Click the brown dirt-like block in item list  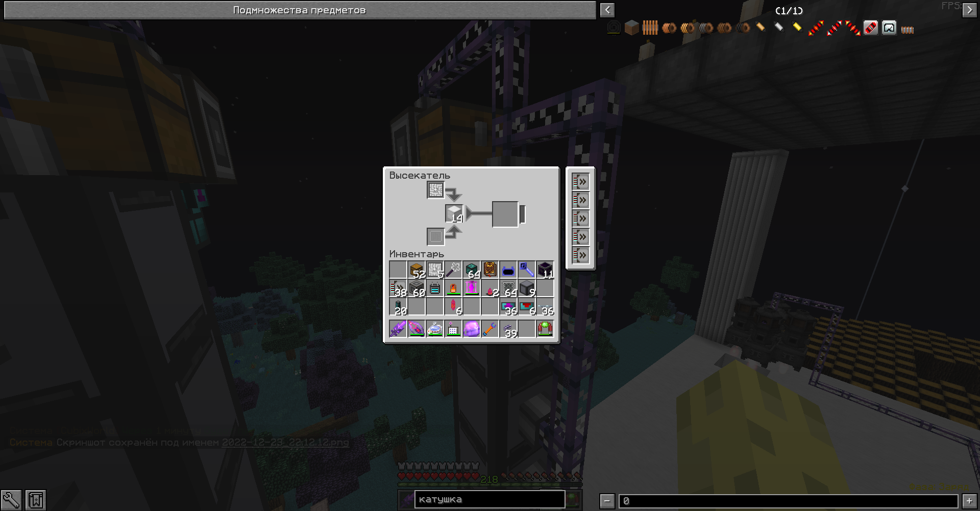tap(632, 28)
